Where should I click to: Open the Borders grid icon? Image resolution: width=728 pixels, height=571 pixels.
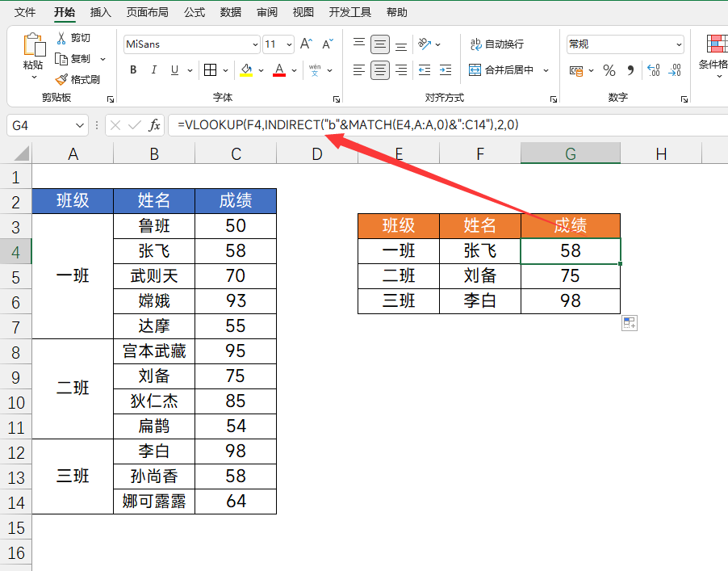coord(211,70)
